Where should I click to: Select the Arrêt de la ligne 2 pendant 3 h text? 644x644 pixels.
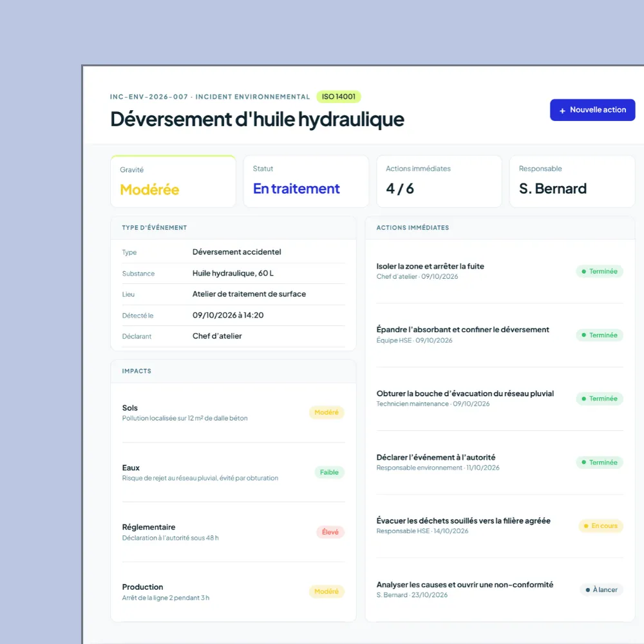click(x=166, y=598)
